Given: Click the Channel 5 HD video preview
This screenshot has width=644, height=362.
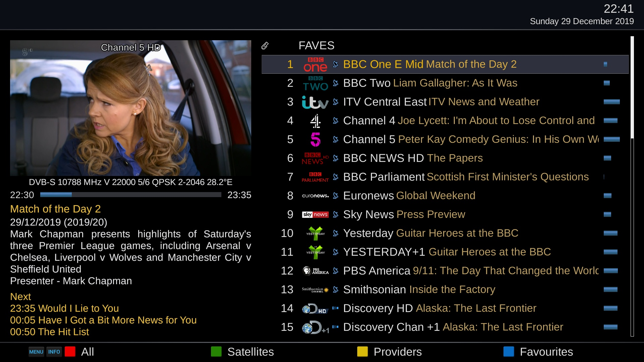Looking at the screenshot, I should pyautogui.click(x=130, y=108).
